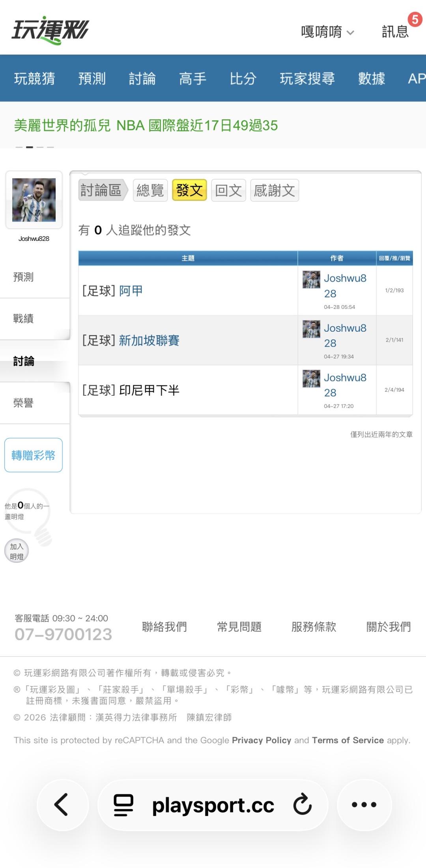Open the 玩運彩 logo home link

click(50, 30)
